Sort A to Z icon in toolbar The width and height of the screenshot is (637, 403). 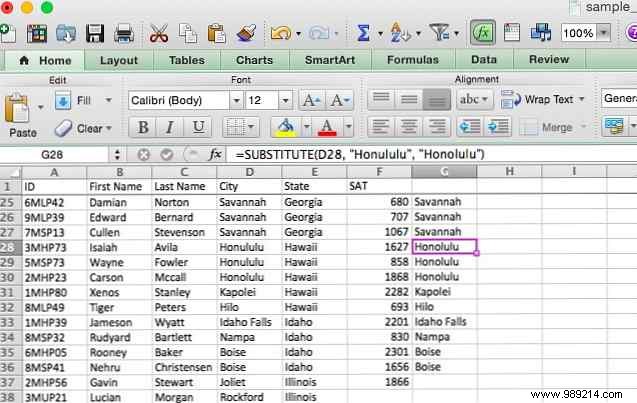pos(400,32)
